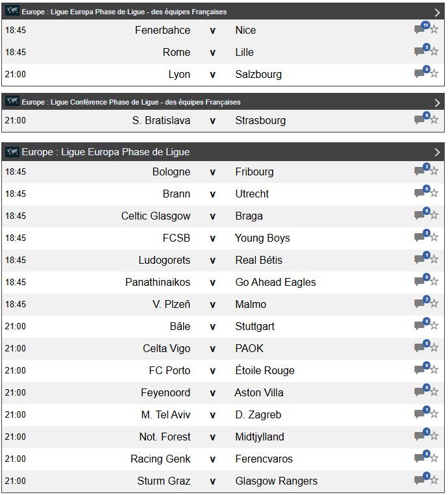The width and height of the screenshot is (448, 495).
Task: Open the Celta Vigo team link
Action: pos(166,348)
